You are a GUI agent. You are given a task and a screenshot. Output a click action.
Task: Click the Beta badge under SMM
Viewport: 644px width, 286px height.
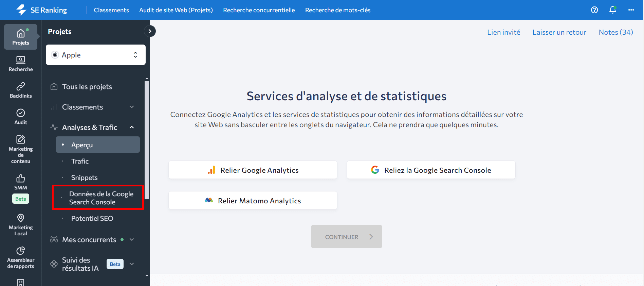coord(21,199)
